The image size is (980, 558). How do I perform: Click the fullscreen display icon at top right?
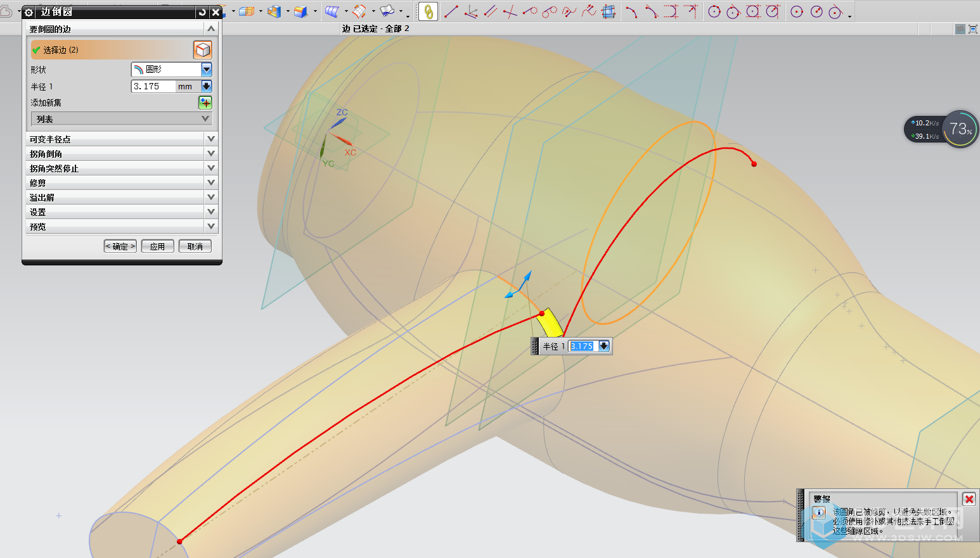tap(973, 29)
